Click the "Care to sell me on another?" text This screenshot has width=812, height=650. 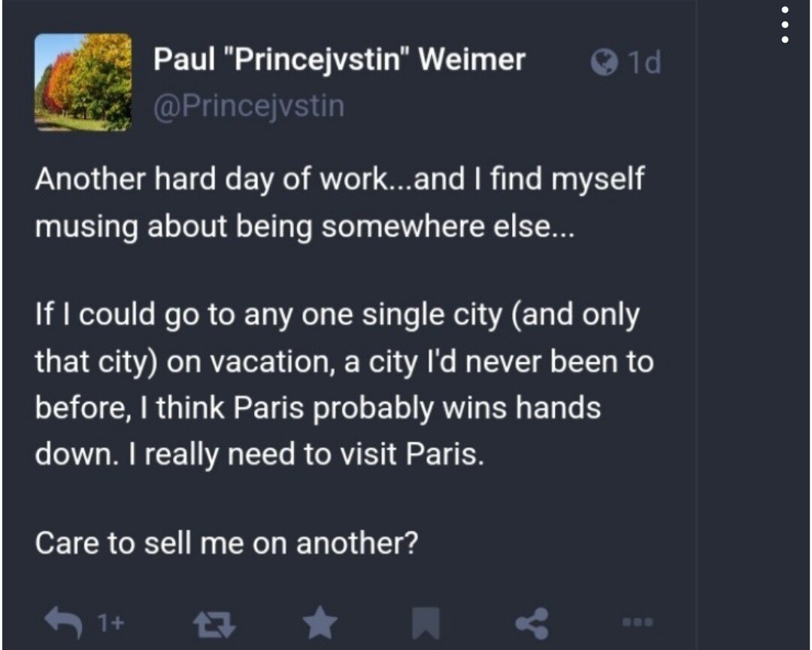coord(226,542)
